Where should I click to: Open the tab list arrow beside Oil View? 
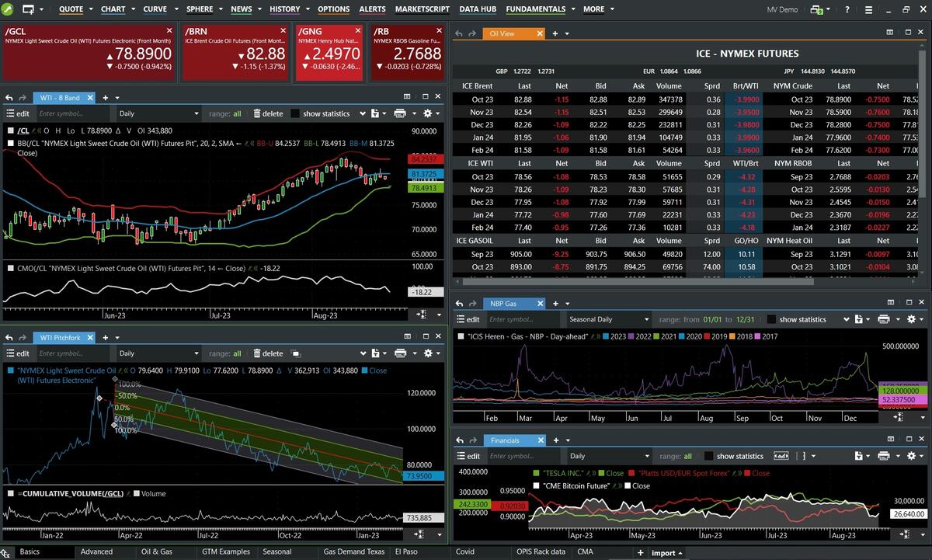click(567, 33)
